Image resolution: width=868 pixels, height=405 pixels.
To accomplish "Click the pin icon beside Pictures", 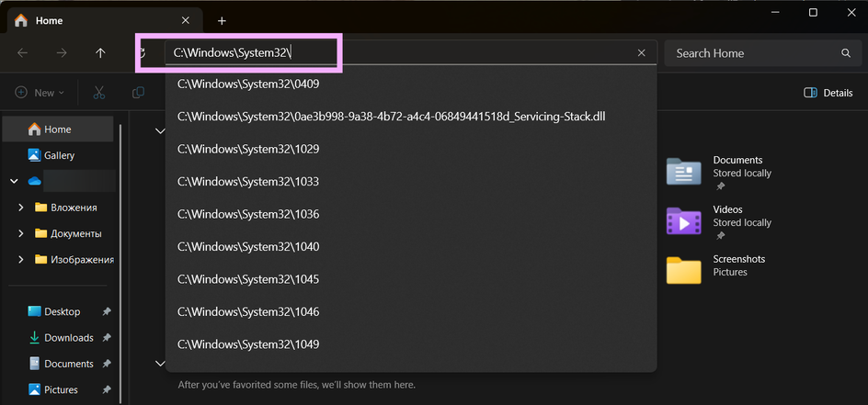I will [107, 389].
